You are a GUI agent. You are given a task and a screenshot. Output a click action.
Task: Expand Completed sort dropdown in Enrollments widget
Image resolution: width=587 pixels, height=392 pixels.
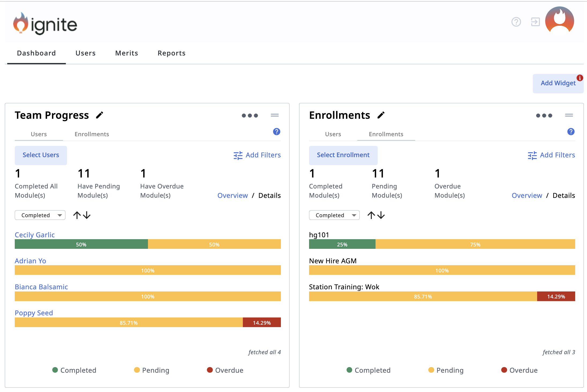click(x=334, y=215)
